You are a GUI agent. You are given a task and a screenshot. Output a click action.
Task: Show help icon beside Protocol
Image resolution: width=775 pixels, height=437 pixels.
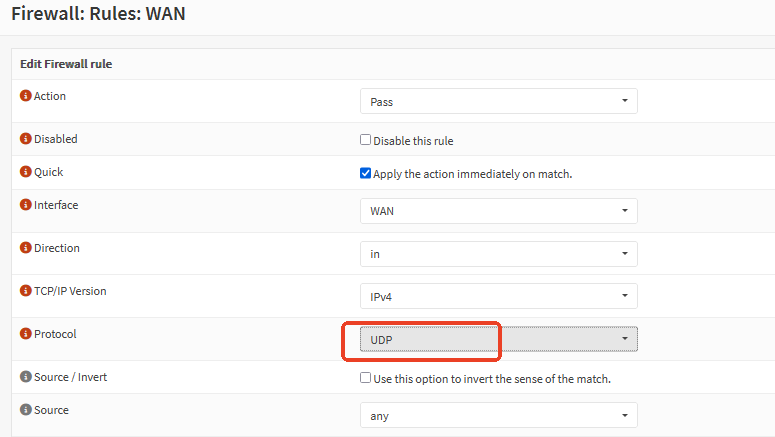(26, 334)
